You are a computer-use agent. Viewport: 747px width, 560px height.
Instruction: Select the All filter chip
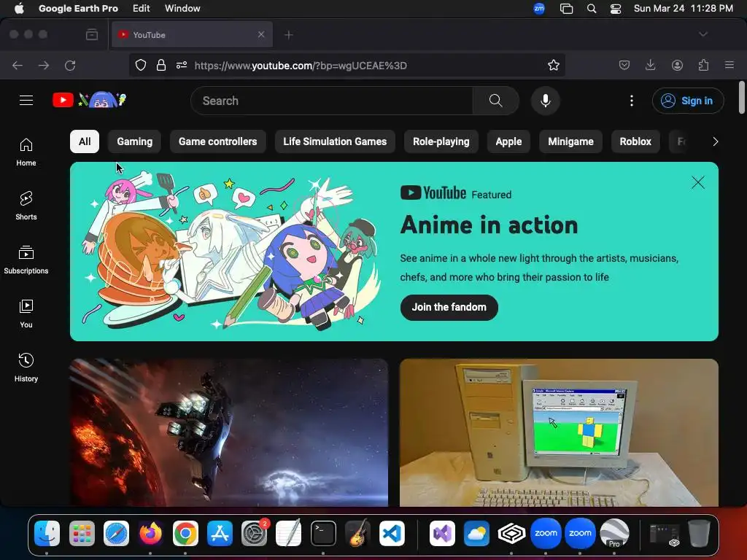tap(85, 141)
